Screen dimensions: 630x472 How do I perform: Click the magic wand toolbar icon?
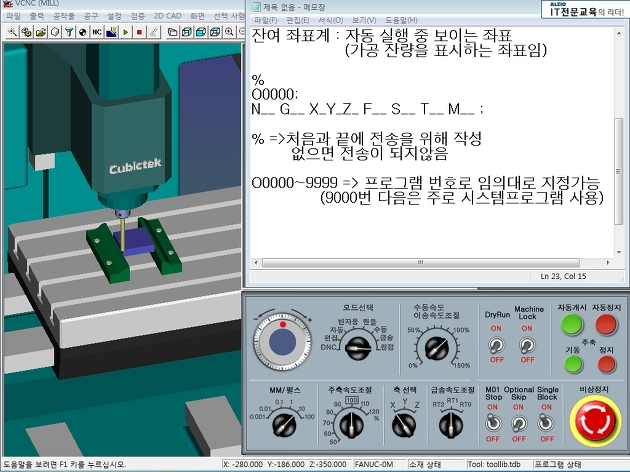click(12, 32)
